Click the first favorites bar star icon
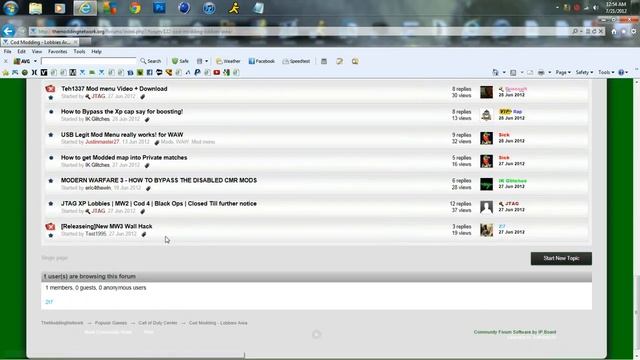The width and height of the screenshot is (640, 360). (x=6, y=73)
